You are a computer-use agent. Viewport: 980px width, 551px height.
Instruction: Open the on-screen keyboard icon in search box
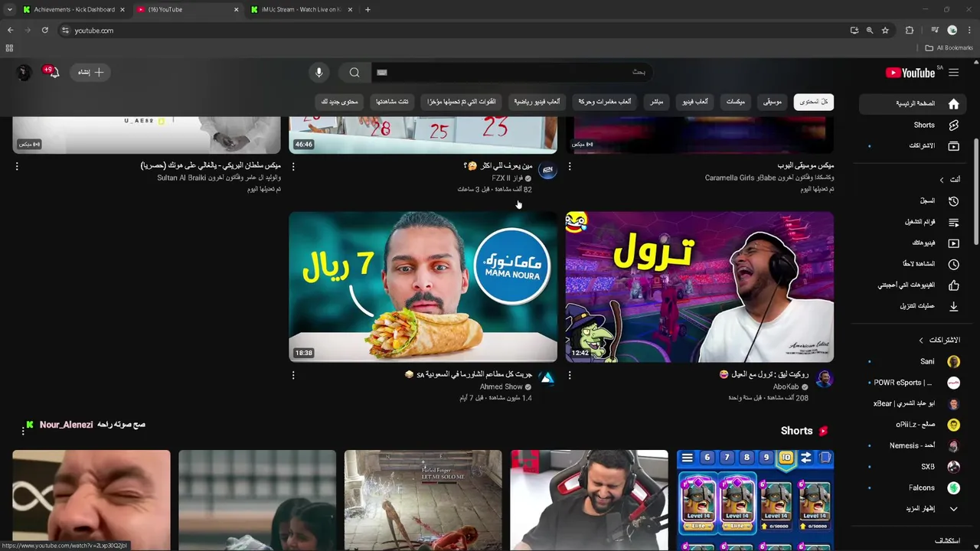pos(382,72)
